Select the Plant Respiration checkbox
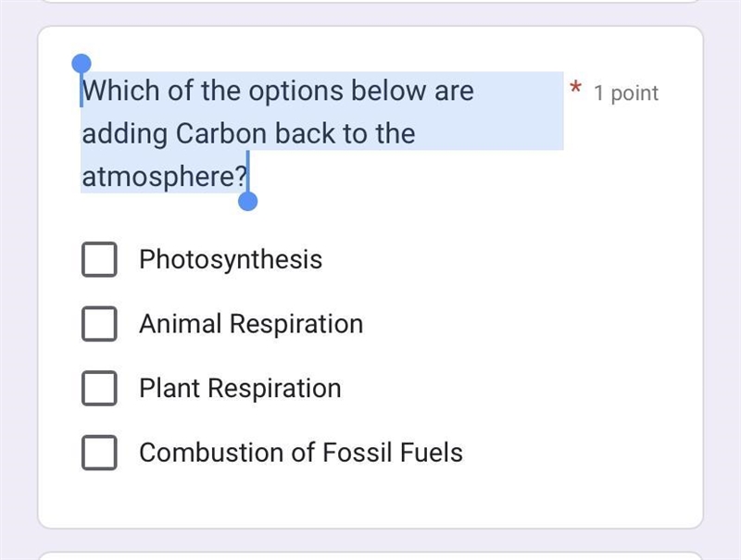 (99, 388)
